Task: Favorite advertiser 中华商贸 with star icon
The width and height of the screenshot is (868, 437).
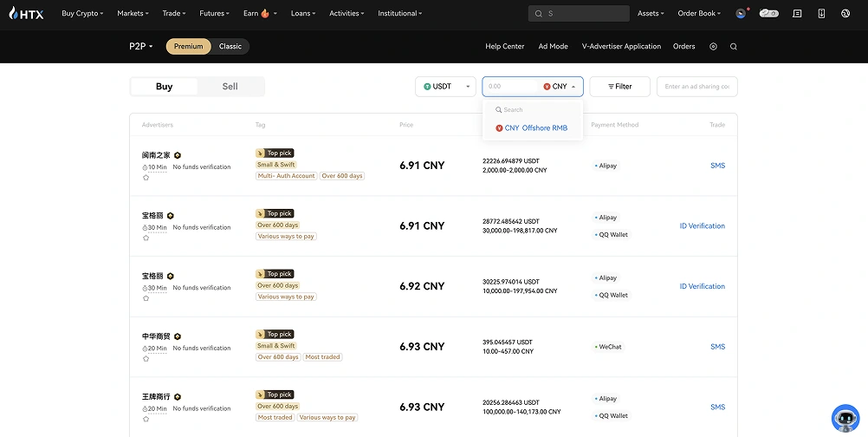Action: point(146,359)
